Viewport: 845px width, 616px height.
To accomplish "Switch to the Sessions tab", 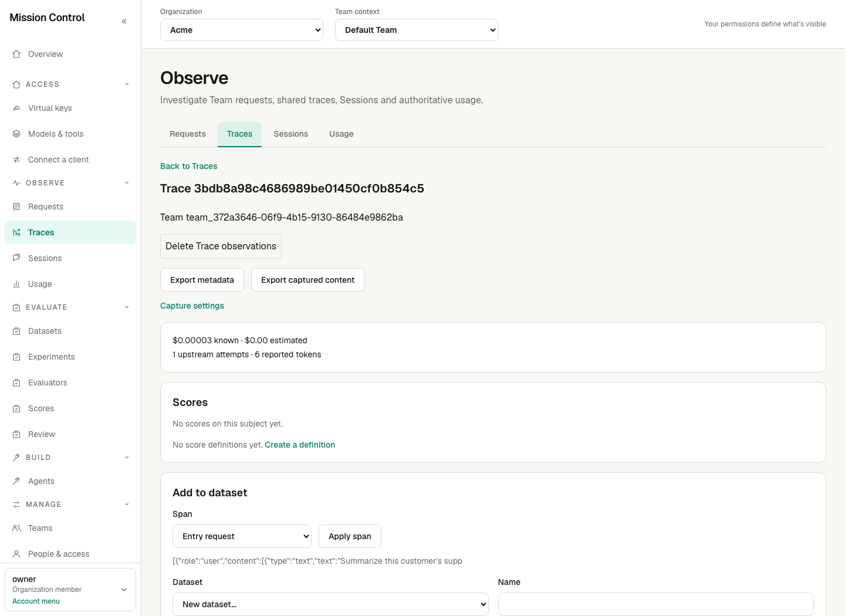I will [291, 134].
